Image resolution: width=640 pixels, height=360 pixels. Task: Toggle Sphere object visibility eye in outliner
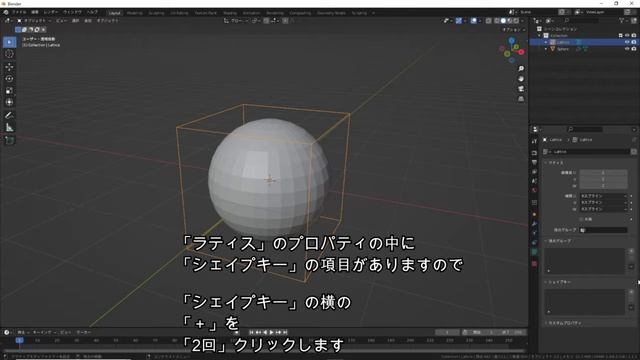click(x=627, y=49)
